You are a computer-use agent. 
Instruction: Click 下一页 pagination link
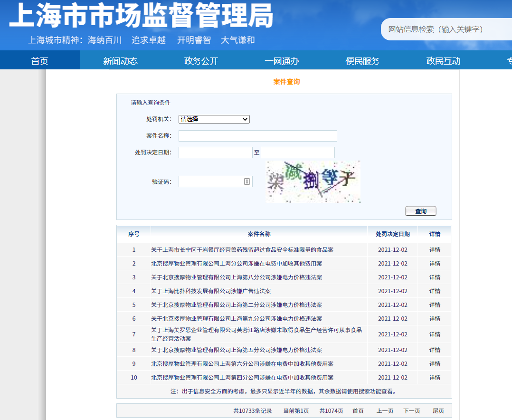pyautogui.click(x=411, y=411)
